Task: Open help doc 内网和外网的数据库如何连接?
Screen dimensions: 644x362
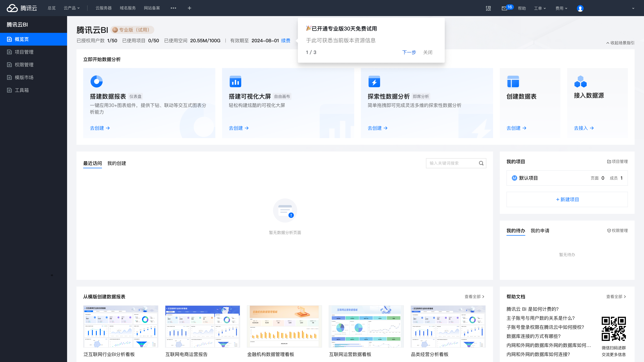Action: point(538,354)
